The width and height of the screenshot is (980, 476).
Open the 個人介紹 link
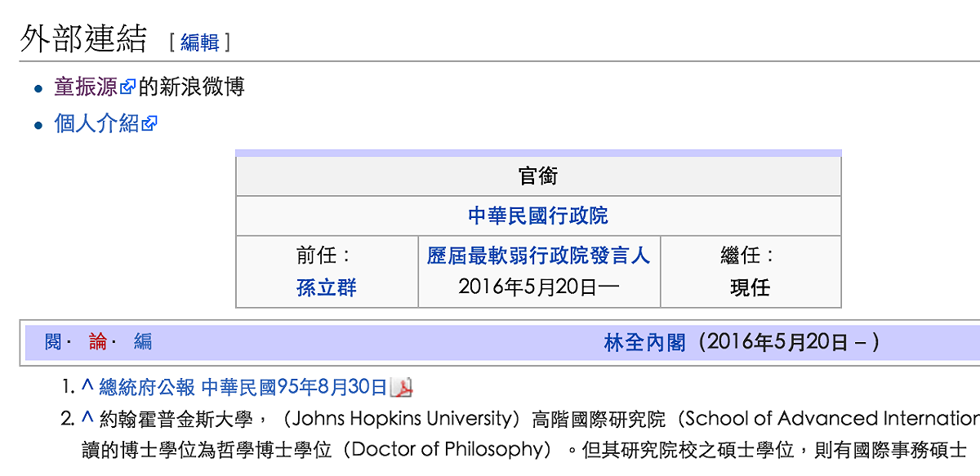tap(96, 124)
